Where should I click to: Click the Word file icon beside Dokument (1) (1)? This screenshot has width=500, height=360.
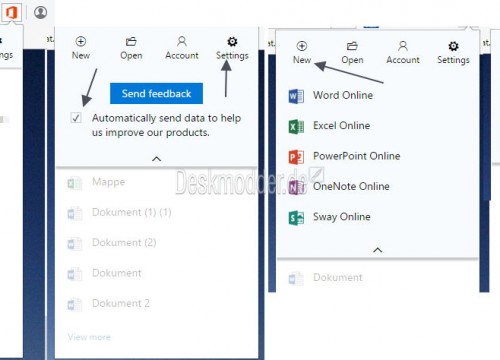(75, 213)
